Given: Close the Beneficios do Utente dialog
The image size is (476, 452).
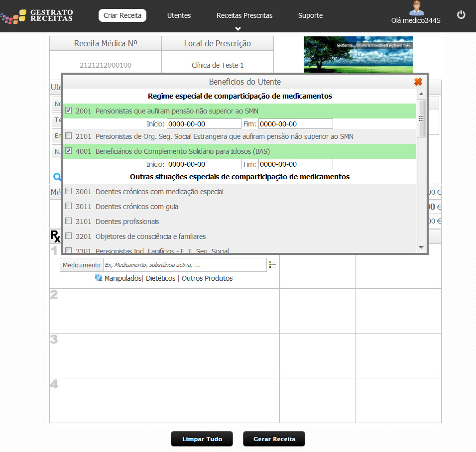Looking at the screenshot, I should point(418,82).
